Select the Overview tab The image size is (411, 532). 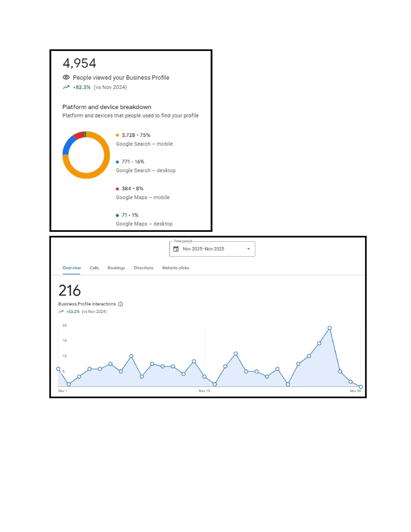pyautogui.click(x=72, y=268)
